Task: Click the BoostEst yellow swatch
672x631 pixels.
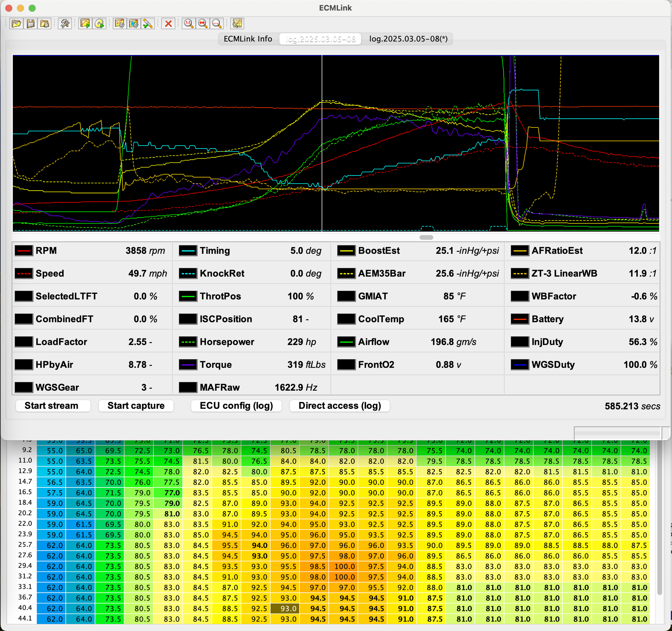Action: click(x=346, y=250)
